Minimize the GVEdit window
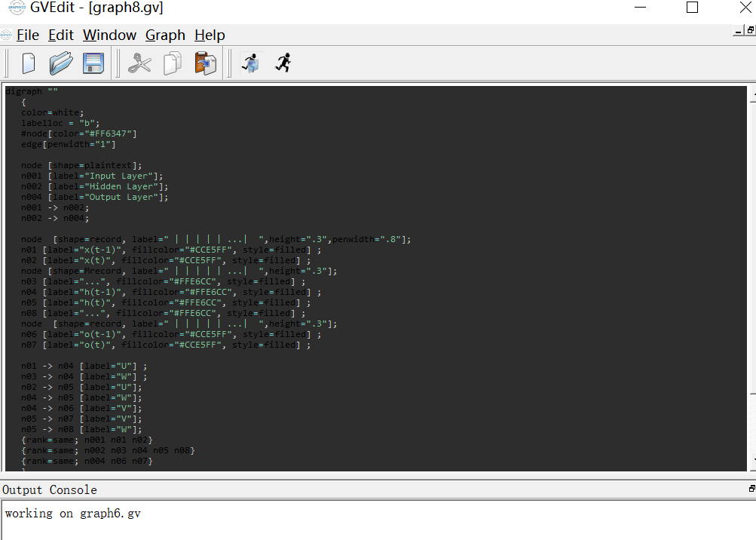 click(640, 8)
